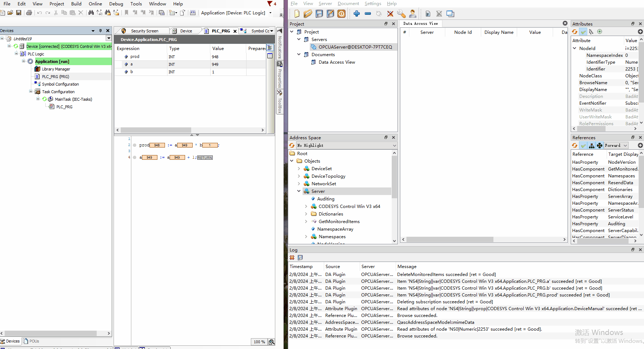This screenshot has width=644, height=349.
Task: Toggle the green check icon in Attributes toolbar
Action: point(583,32)
